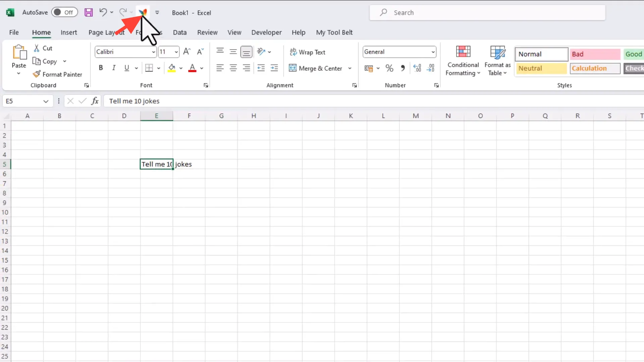Open the font name dropdown
This screenshot has height=362, width=644.
pos(153,52)
